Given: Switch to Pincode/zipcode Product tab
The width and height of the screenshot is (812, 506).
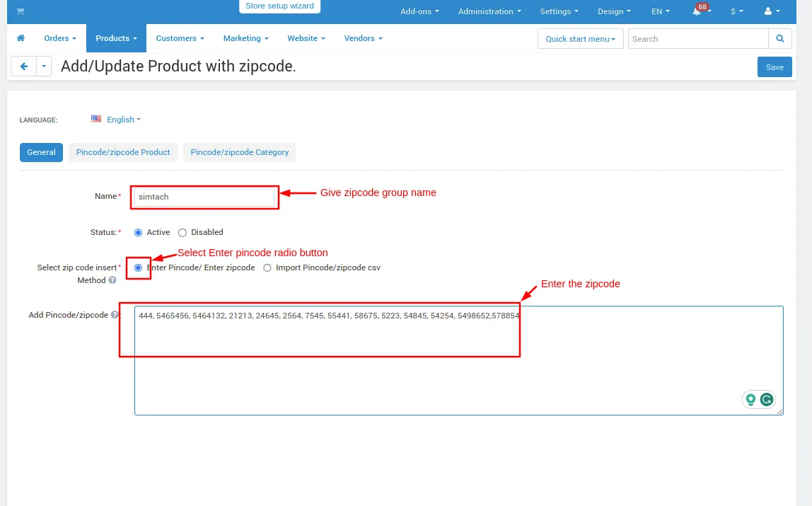Looking at the screenshot, I should (x=123, y=152).
